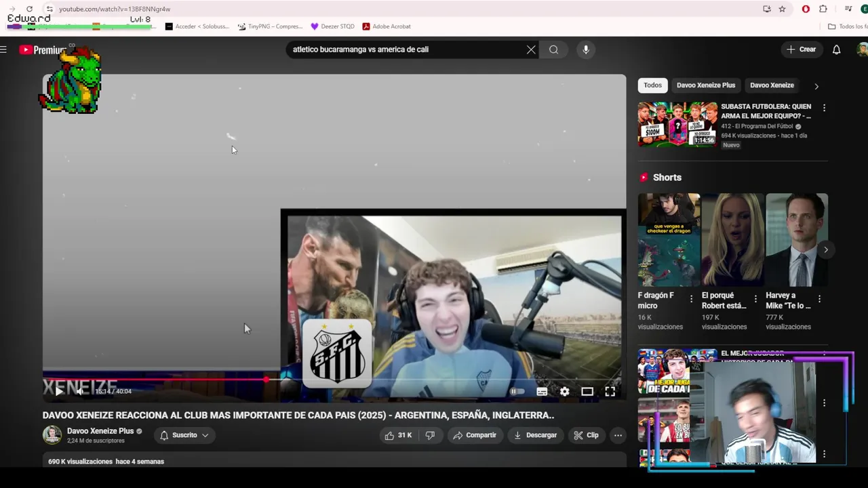The width and height of the screenshot is (868, 488).
Task: Go to YouTube Premium home logo
Action: click(42, 49)
